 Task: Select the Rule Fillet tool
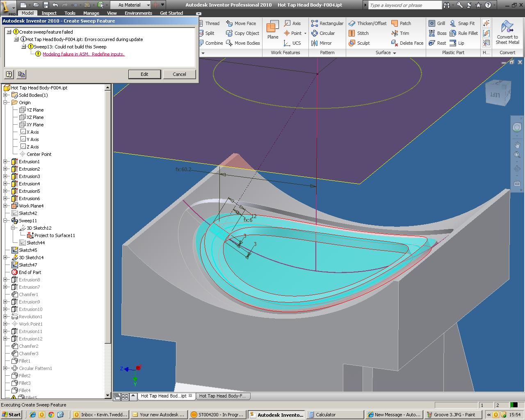464,33
